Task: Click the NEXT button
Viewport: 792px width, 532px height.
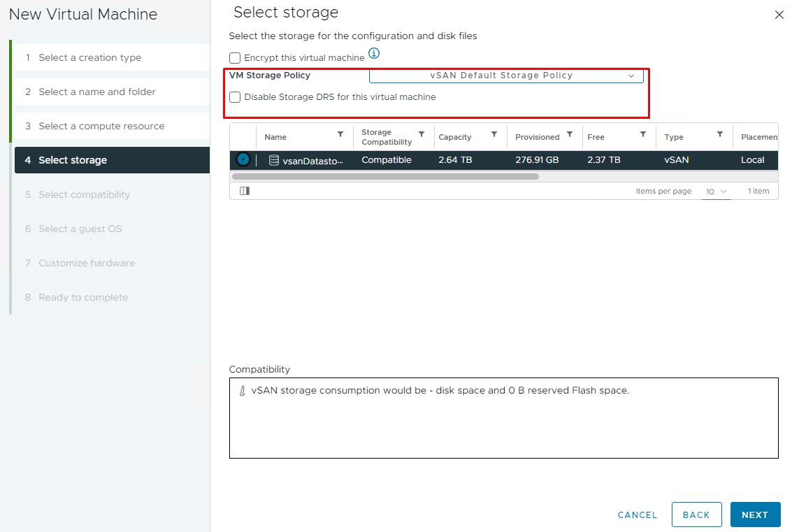Action: [755, 515]
